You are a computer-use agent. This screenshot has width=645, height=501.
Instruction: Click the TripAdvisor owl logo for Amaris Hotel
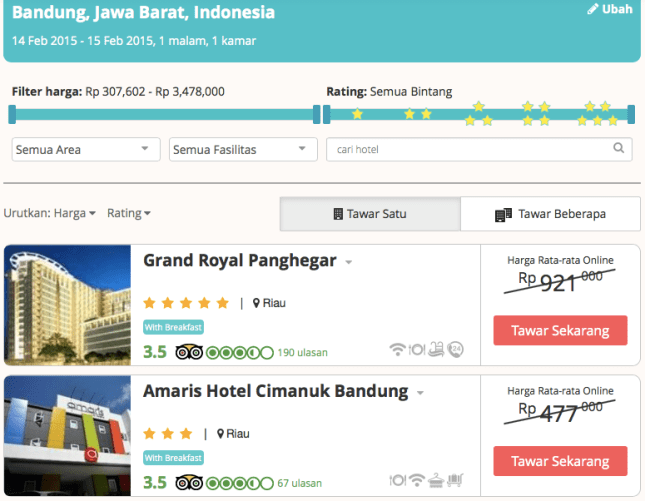[189, 483]
